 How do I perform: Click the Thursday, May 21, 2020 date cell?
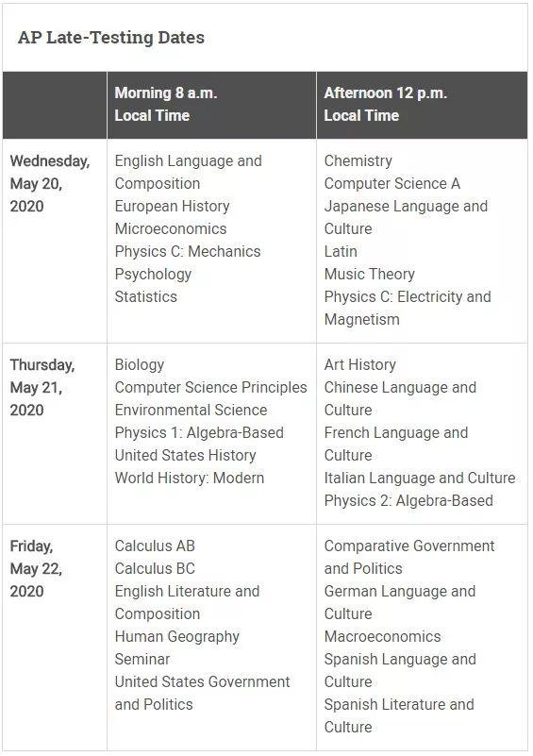(x=55, y=433)
